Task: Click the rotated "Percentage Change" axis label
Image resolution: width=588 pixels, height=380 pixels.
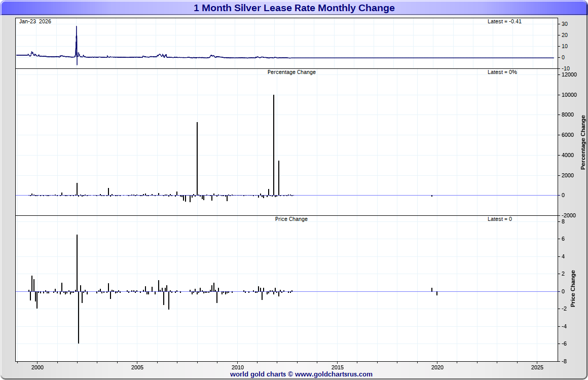Action: 583,142
